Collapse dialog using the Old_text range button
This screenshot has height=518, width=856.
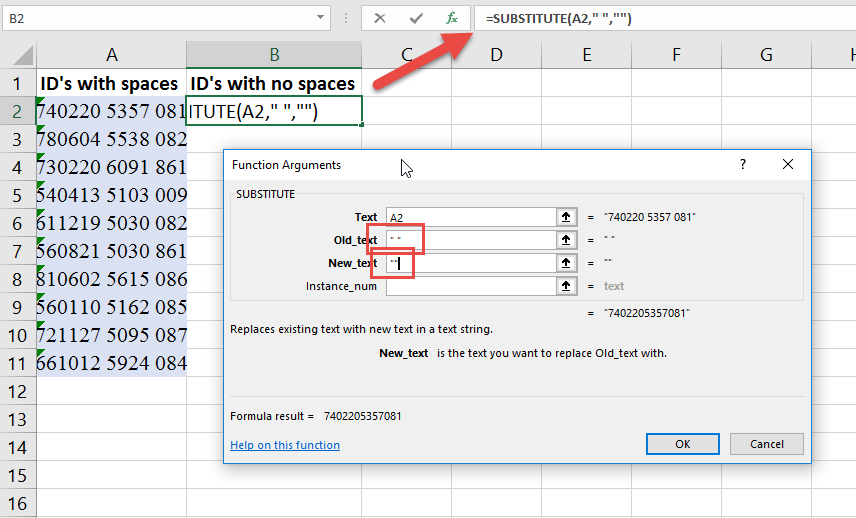click(x=566, y=240)
